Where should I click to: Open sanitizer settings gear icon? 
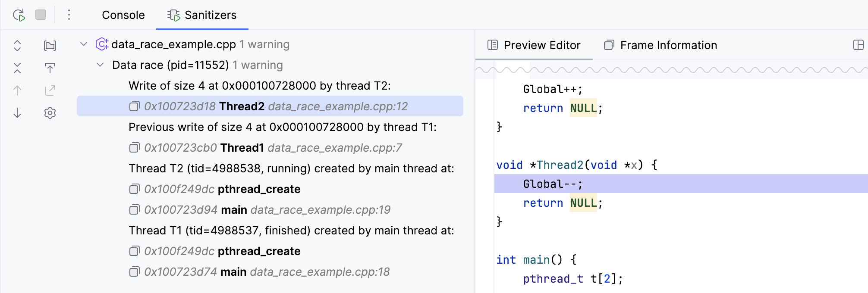(50, 113)
